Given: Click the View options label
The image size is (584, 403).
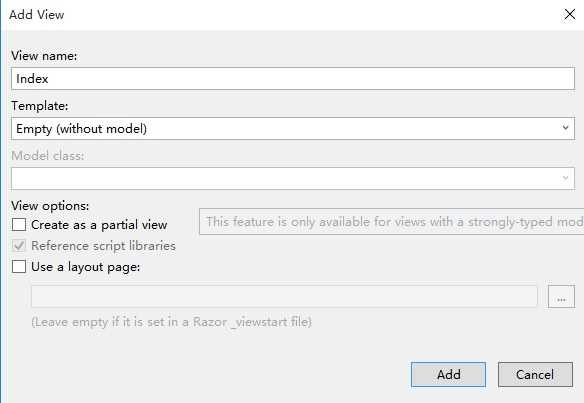Looking at the screenshot, I should (x=50, y=206).
